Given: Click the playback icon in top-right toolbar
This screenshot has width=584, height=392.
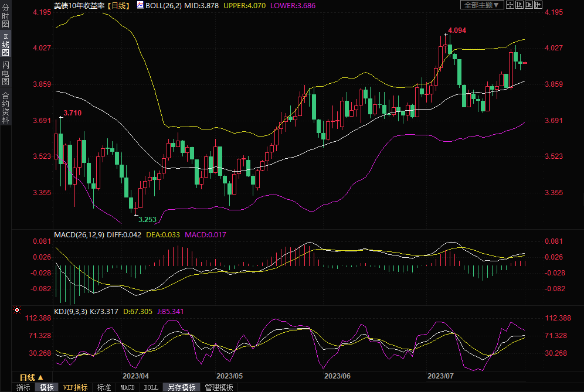Looking at the screenshot, I should [530, 5].
